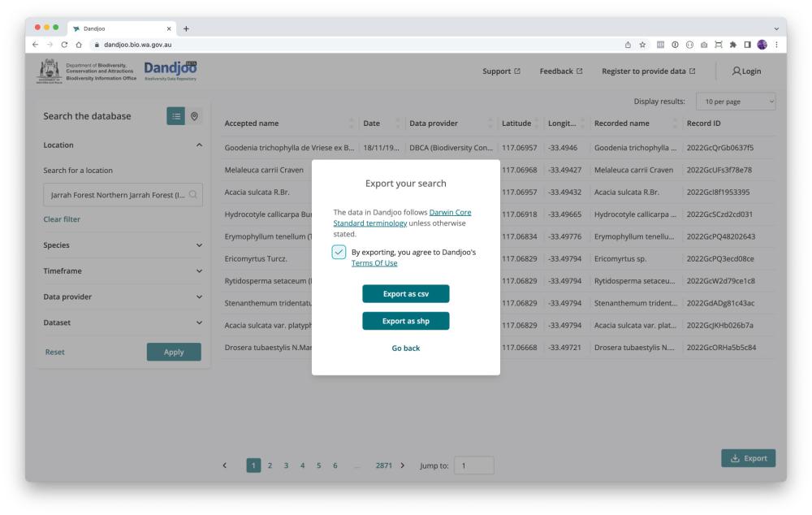Image resolution: width=812 pixels, height=515 pixels.
Task: Open the 10 per page dropdown
Action: (x=736, y=102)
